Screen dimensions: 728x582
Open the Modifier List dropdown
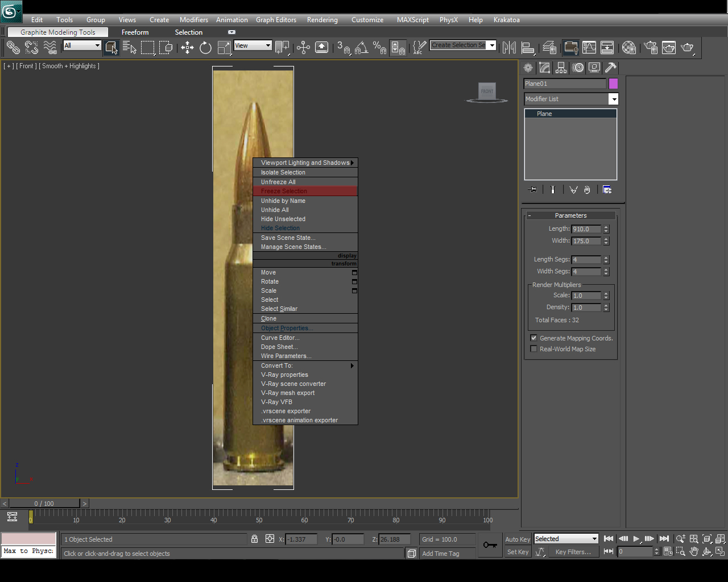click(613, 99)
